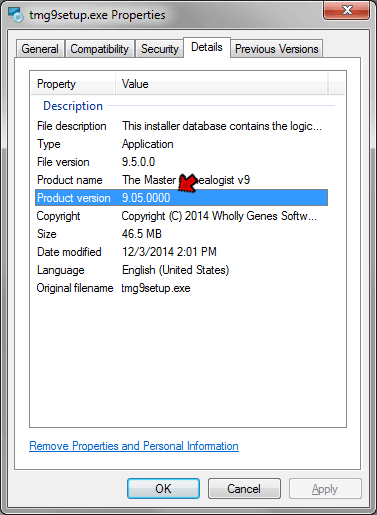Click the 9.05.0000 product version value

click(x=146, y=198)
